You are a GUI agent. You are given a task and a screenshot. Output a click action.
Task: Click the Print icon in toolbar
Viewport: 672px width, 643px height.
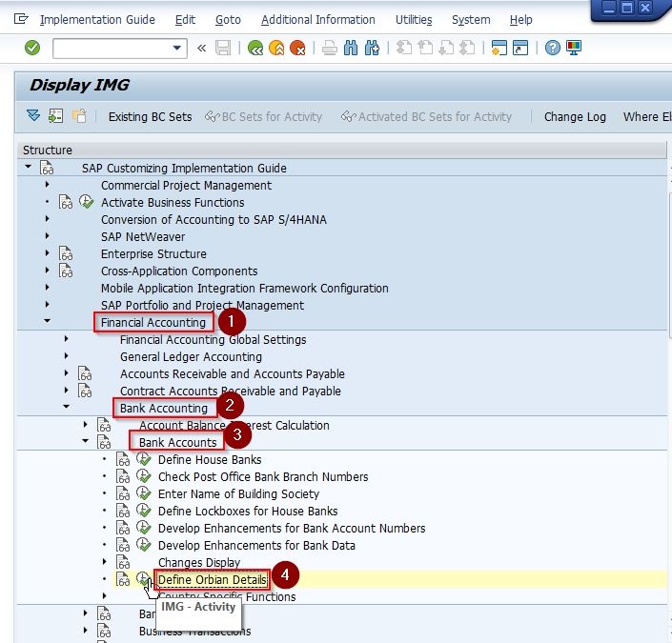[330, 48]
